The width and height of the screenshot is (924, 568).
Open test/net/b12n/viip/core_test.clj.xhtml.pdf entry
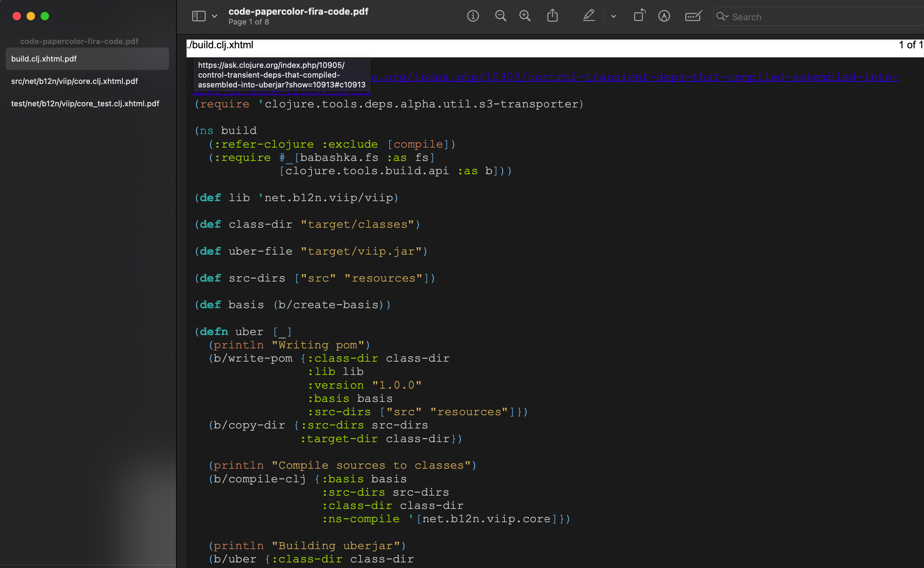(x=87, y=104)
